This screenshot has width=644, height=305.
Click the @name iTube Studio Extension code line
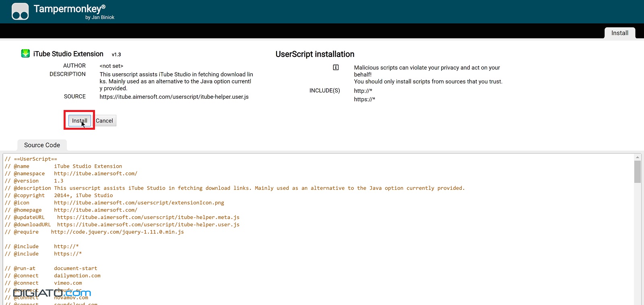coord(63,166)
